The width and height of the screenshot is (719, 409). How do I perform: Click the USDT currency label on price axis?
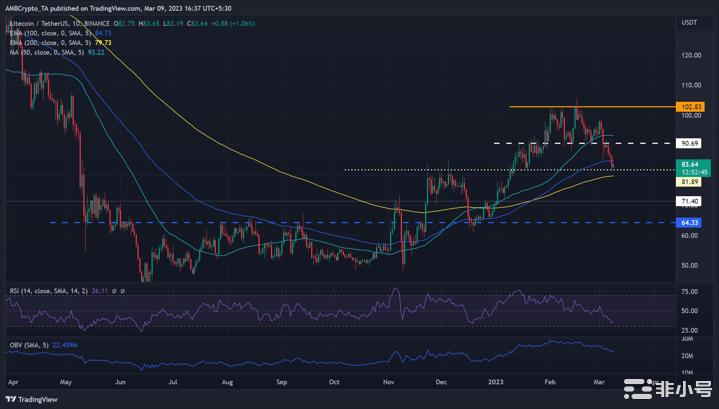[x=688, y=21]
